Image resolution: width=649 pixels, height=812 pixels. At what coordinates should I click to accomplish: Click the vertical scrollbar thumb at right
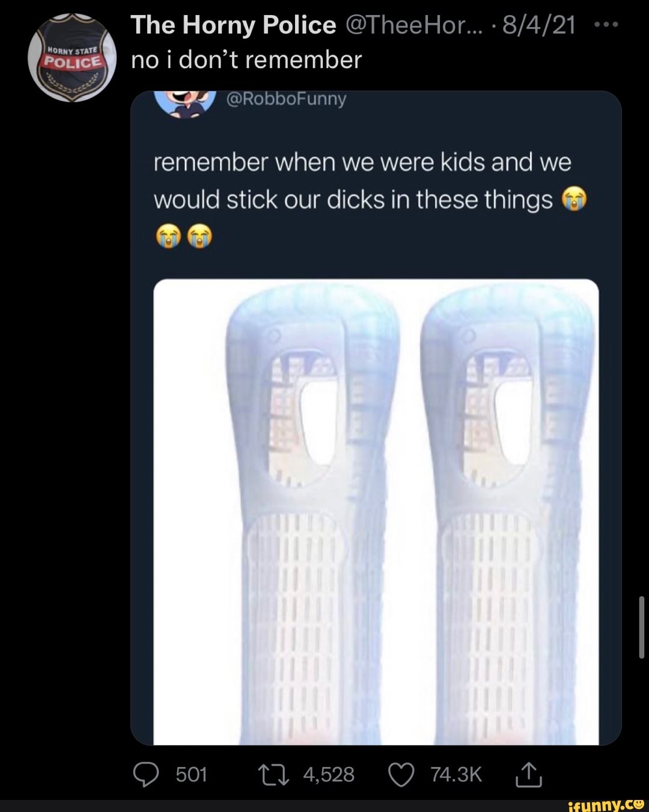pos(641,627)
